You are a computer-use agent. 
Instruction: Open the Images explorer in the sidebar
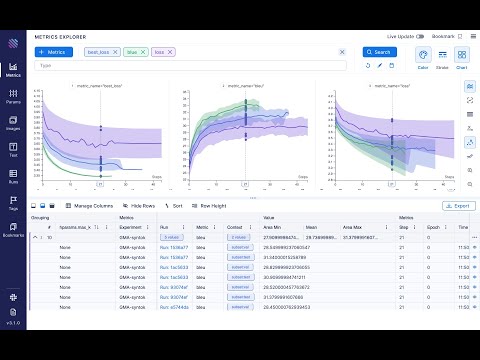coord(13,123)
